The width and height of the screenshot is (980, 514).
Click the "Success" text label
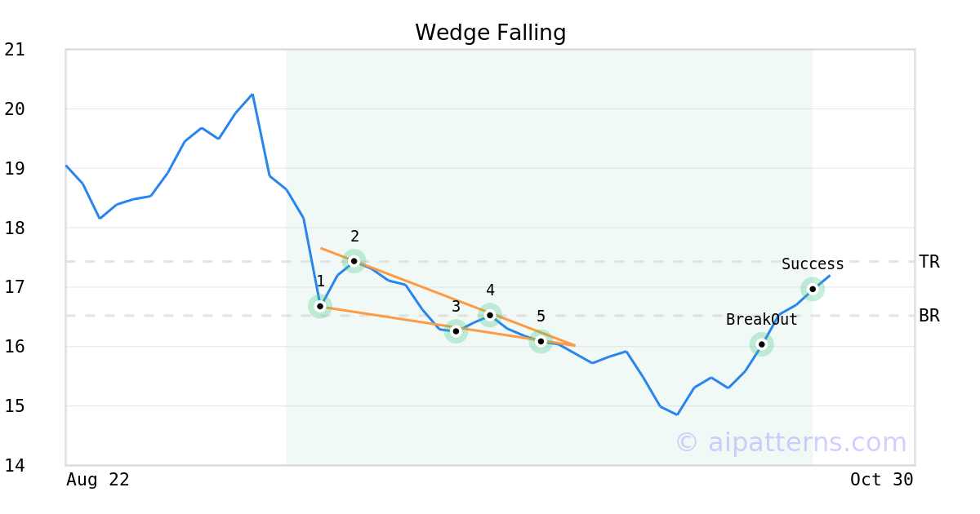[x=813, y=264]
